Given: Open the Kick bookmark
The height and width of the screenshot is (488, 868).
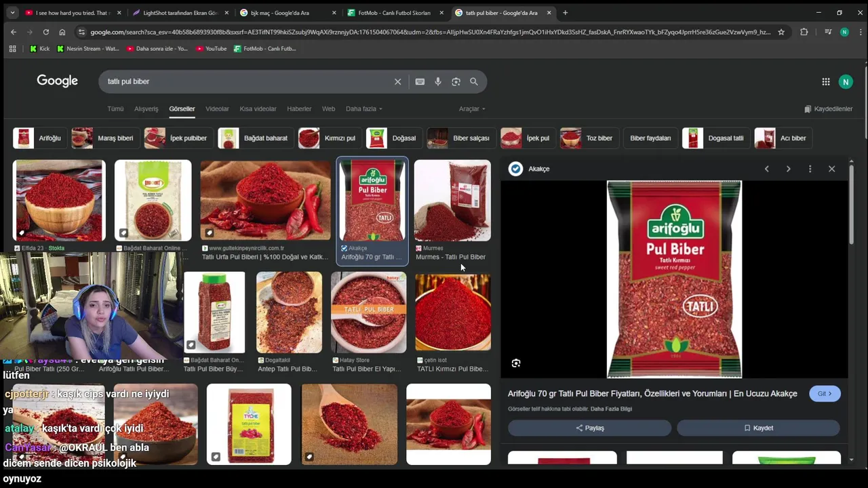Looking at the screenshot, I should pos(39,49).
